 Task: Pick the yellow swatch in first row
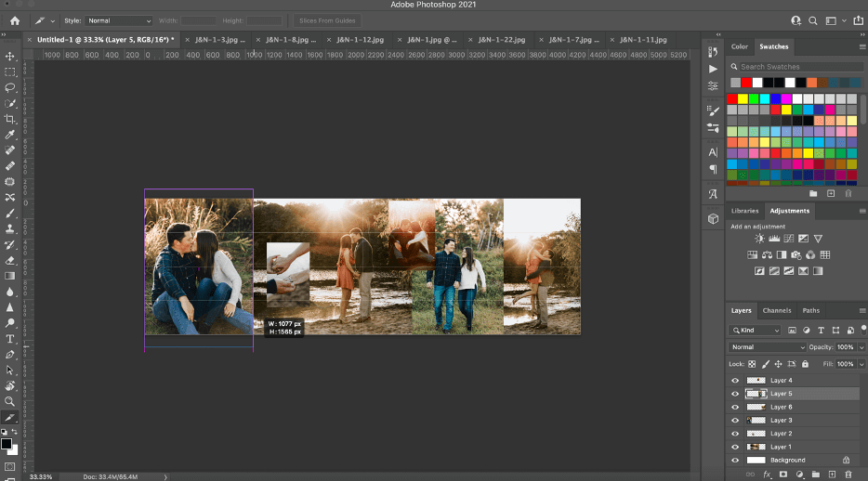point(743,98)
